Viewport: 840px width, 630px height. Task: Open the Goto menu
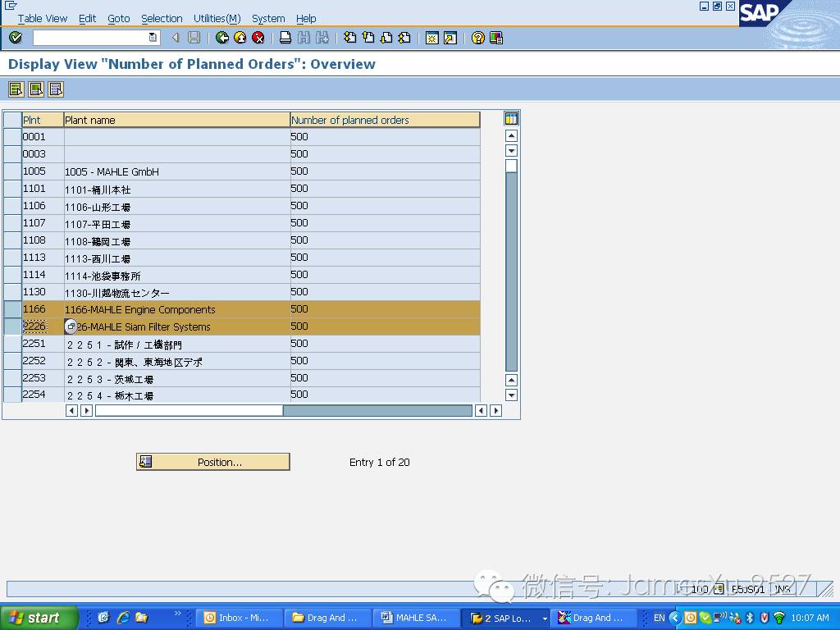(119, 18)
